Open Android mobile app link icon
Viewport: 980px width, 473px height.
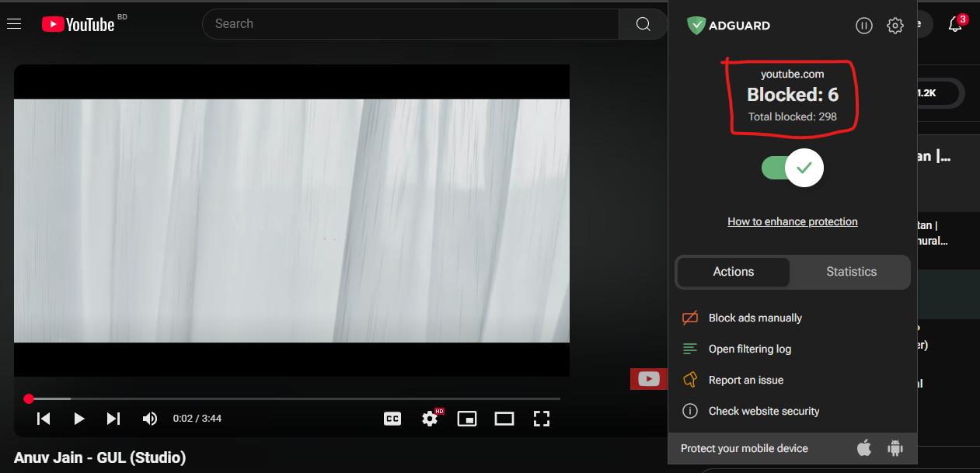coord(895,448)
